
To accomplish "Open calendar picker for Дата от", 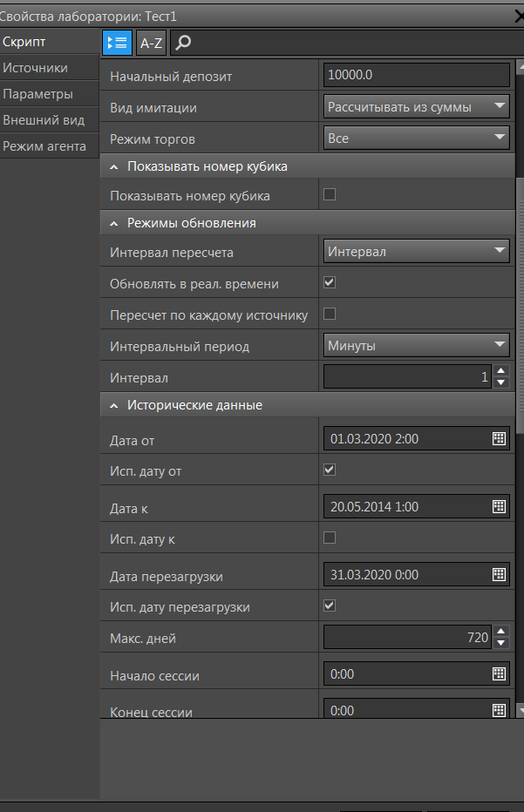I will [x=500, y=438].
